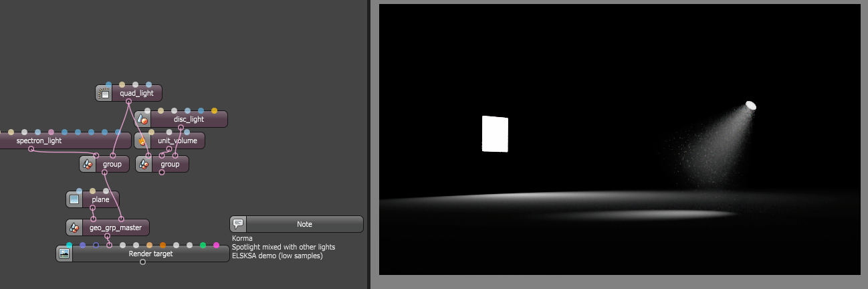Click 'Spotlight mixed with other lights' note text
868x289 pixels.
click(284, 247)
